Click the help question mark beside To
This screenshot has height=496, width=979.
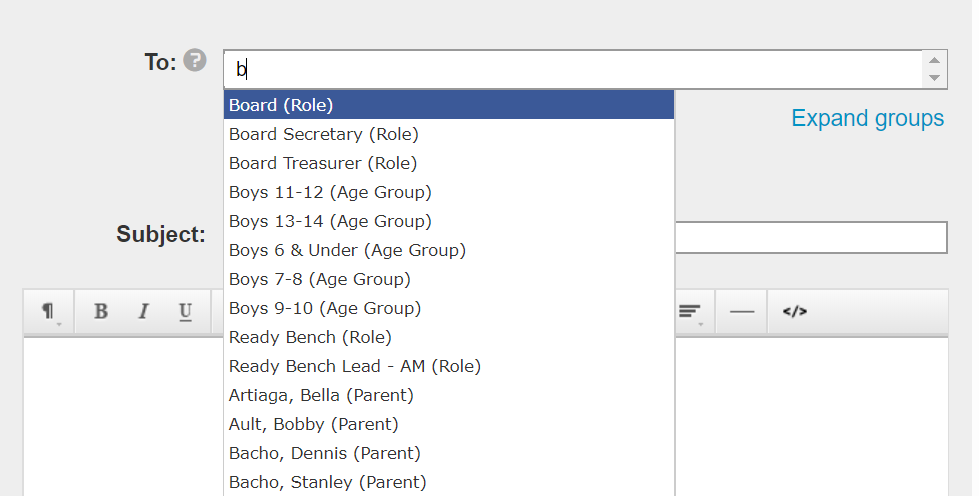click(195, 61)
